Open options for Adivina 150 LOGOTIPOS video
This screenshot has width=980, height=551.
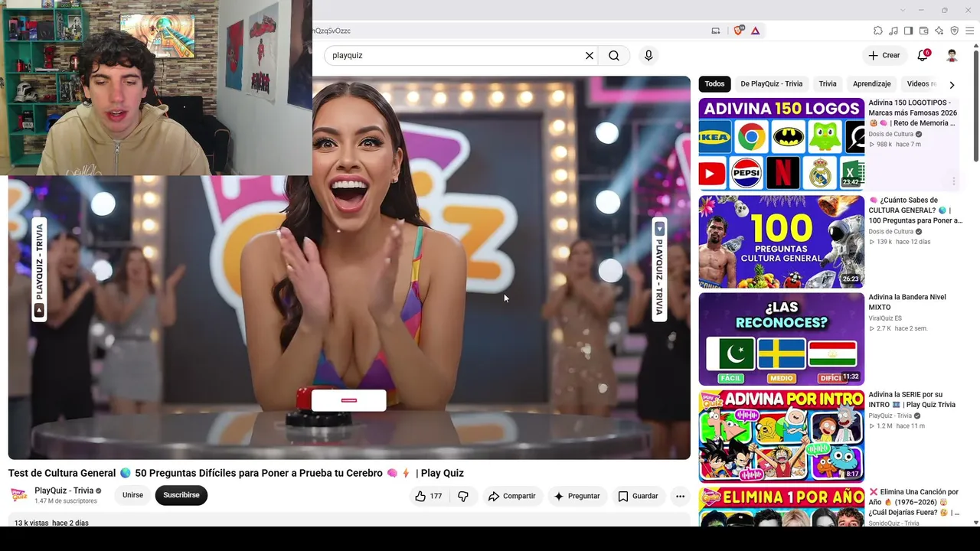954,181
